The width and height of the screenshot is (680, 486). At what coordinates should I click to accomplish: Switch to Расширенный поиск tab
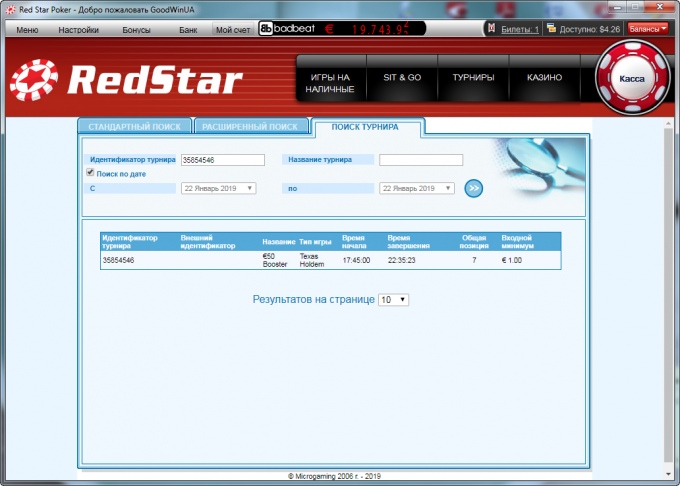click(x=250, y=127)
